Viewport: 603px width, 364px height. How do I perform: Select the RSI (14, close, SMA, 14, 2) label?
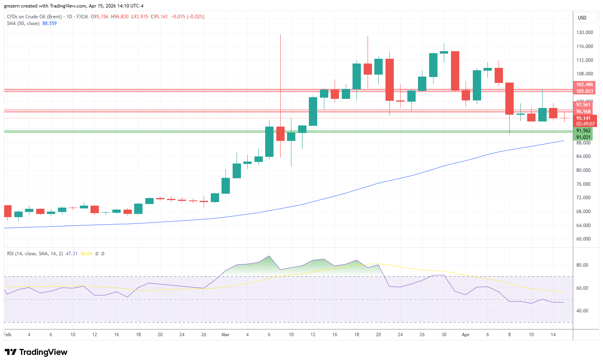click(x=35, y=254)
